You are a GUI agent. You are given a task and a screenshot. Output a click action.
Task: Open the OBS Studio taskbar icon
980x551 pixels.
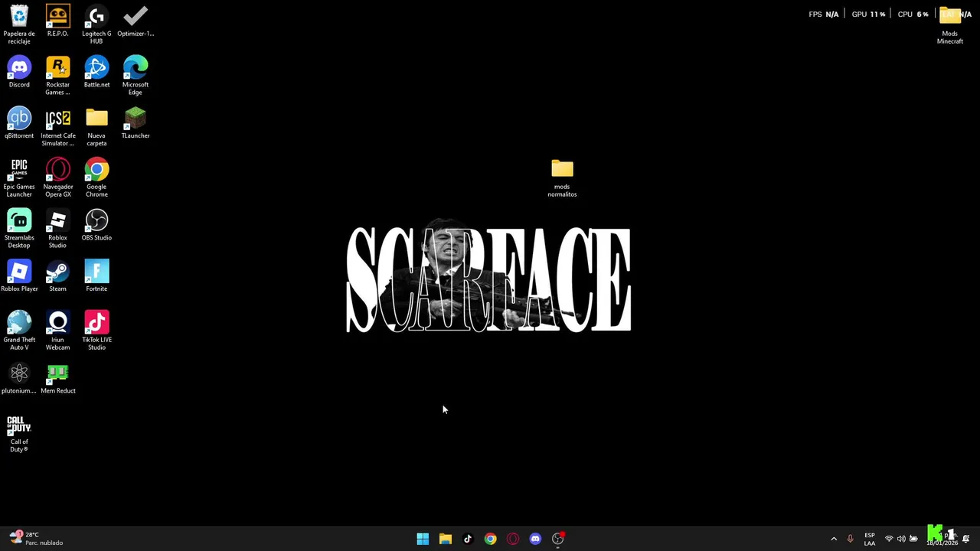click(x=558, y=539)
